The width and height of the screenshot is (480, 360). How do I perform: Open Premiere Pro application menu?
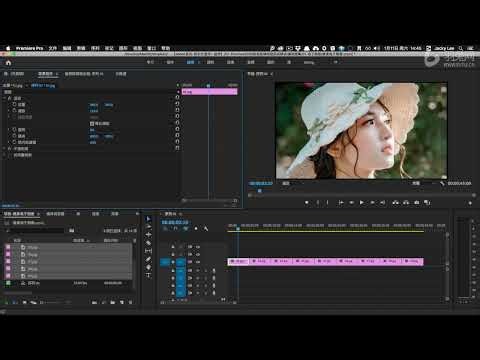(29, 48)
